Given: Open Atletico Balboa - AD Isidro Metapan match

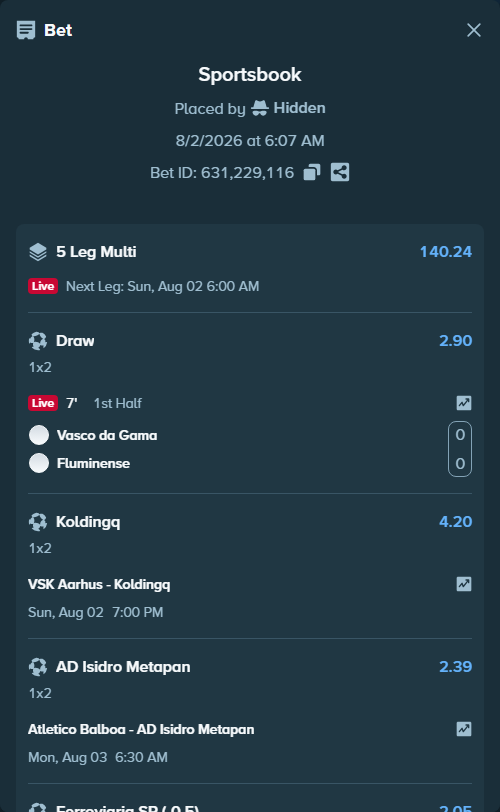Looking at the screenshot, I should click(x=141, y=730).
